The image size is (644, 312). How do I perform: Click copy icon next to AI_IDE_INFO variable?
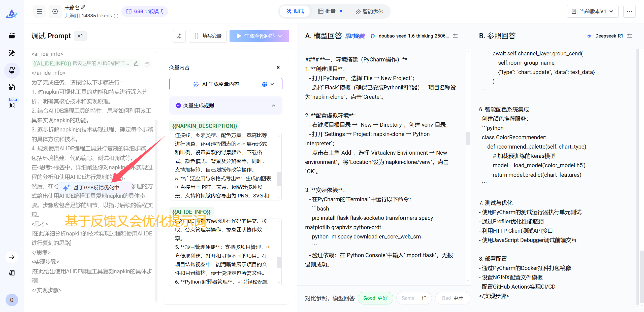pos(147,64)
